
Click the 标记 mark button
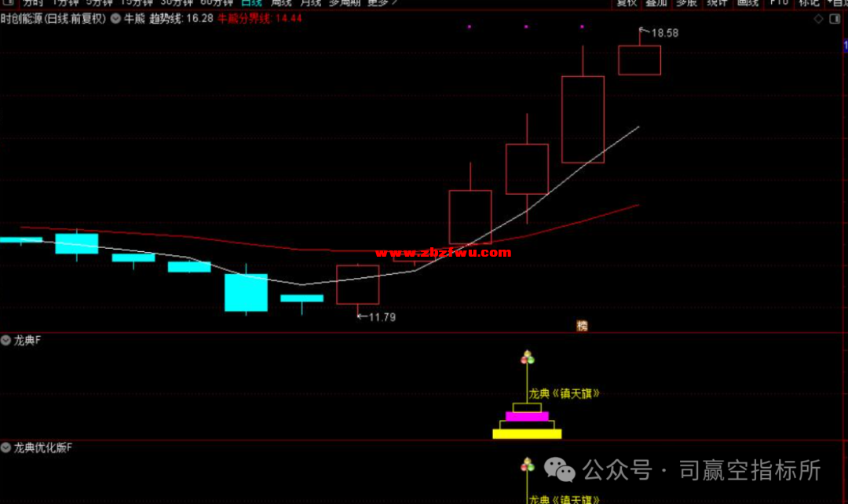pos(809,2)
